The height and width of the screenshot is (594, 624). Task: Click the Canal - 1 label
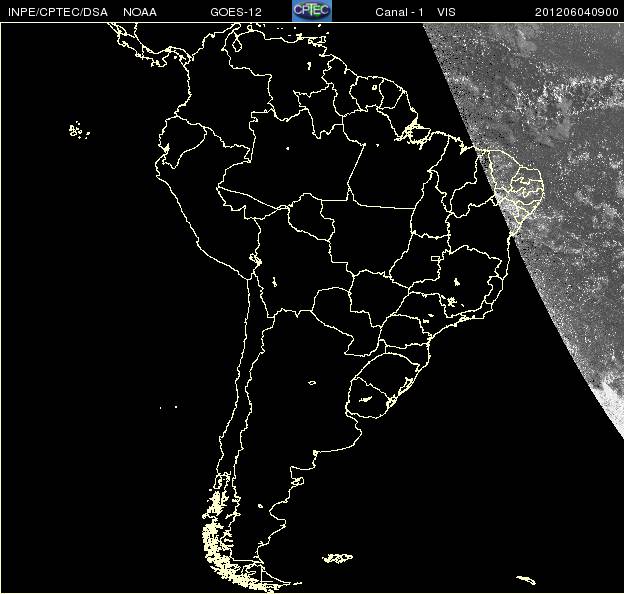pyautogui.click(x=400, y=12)
